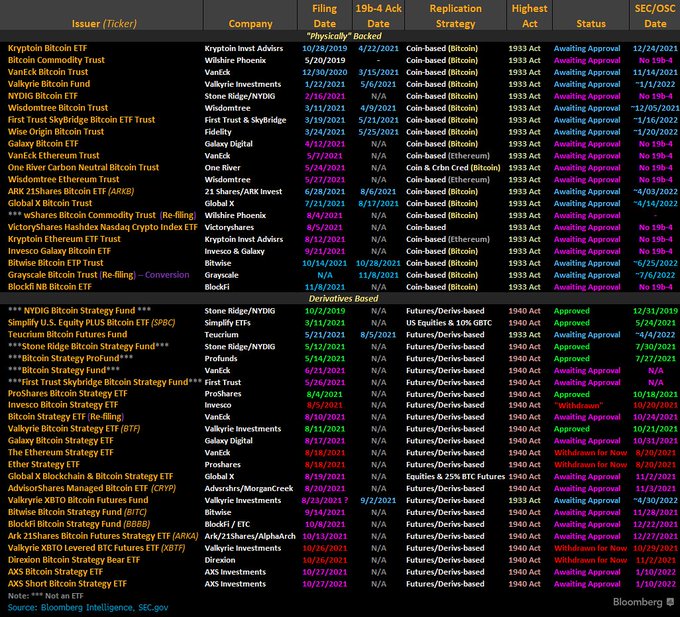
Task: Click SEC date ~7/6/2022
Action: [x=655, y=275]
